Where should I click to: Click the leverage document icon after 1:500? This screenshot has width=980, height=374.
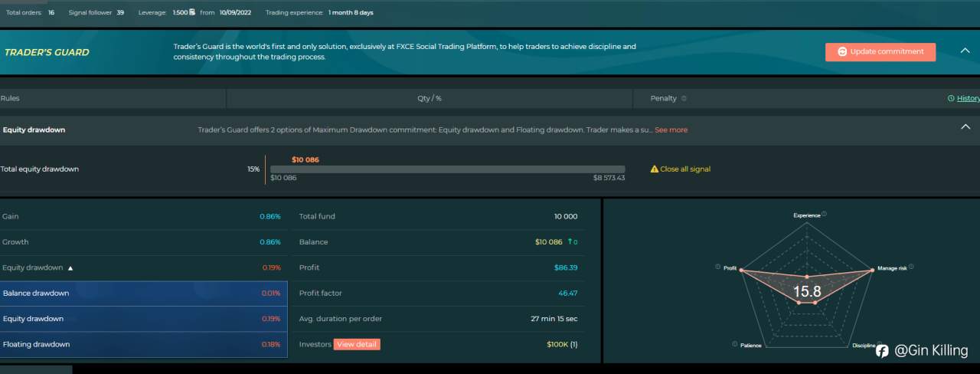click(x=192, y=12)
